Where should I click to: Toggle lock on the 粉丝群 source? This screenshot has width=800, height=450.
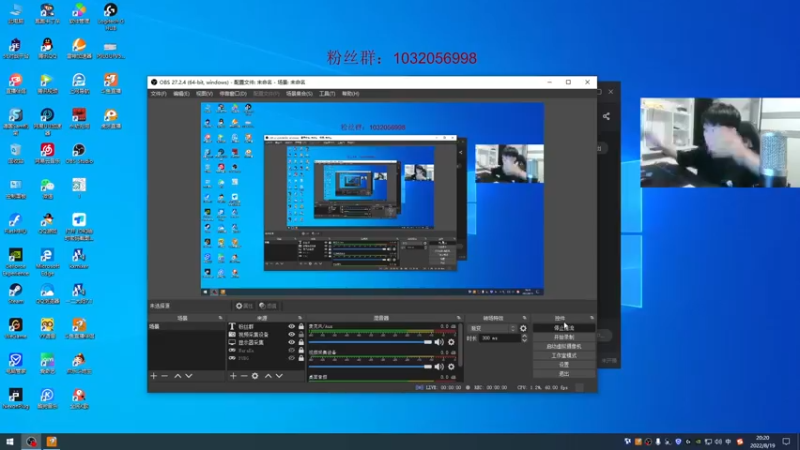pyautogui.click(x=301, y=327)
